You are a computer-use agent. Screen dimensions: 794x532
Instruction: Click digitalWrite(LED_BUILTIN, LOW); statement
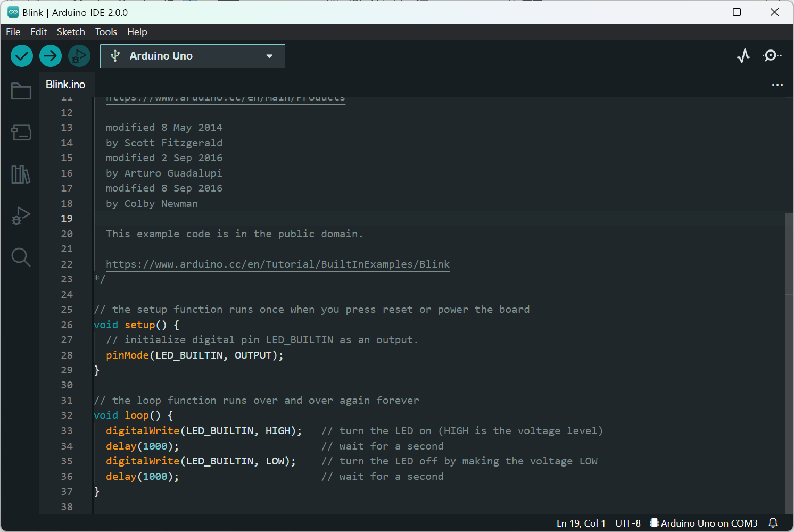coord(201,461)
